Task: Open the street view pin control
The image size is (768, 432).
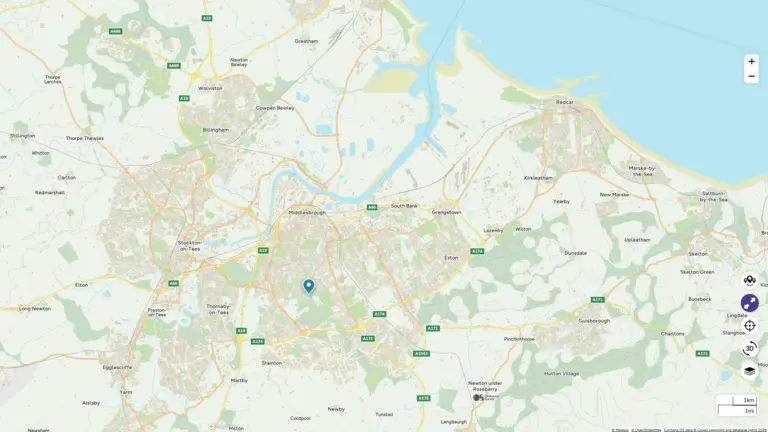Action: pos(749,281)
